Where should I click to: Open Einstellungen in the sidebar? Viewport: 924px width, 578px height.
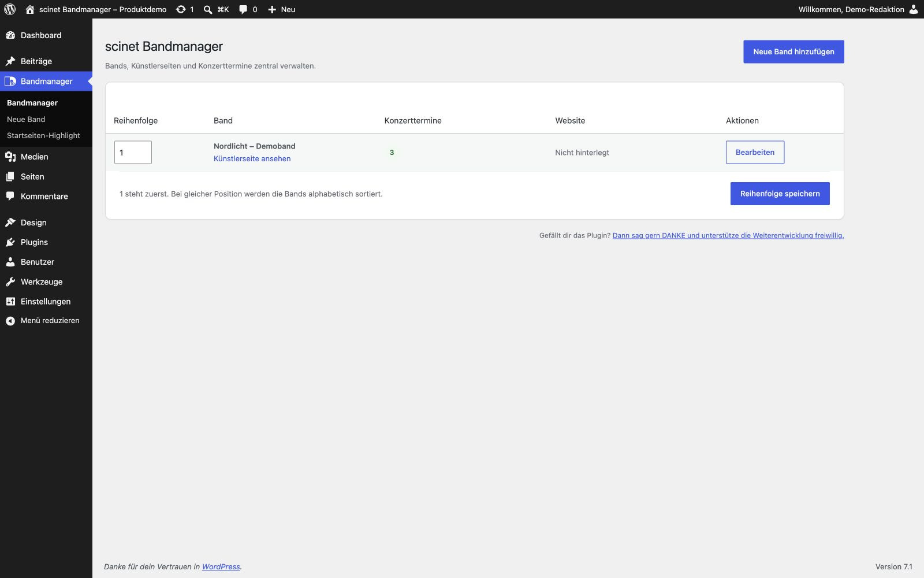(46, 301)
